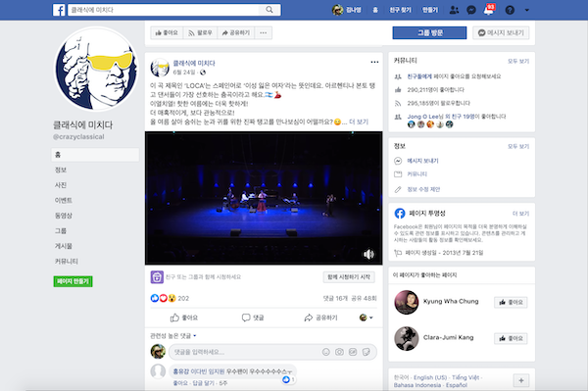Click the post reaction emojis with count 202
The width and height of the screenshot is (588, 391).
(170, 298)
